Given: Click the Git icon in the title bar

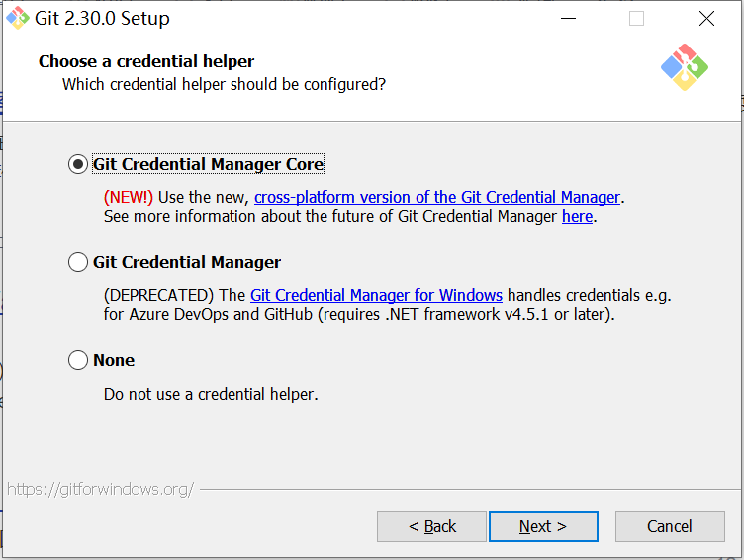Looking at the screenshot, I should (17, 18).
